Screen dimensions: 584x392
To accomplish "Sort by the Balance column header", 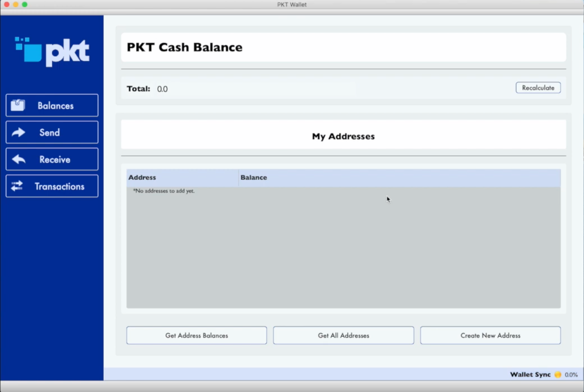I will 254,177.
